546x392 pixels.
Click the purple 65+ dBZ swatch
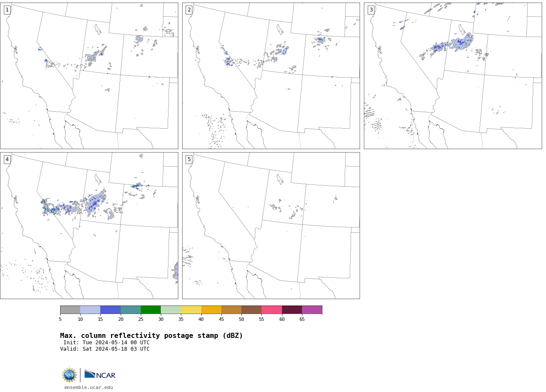(312, 310)
